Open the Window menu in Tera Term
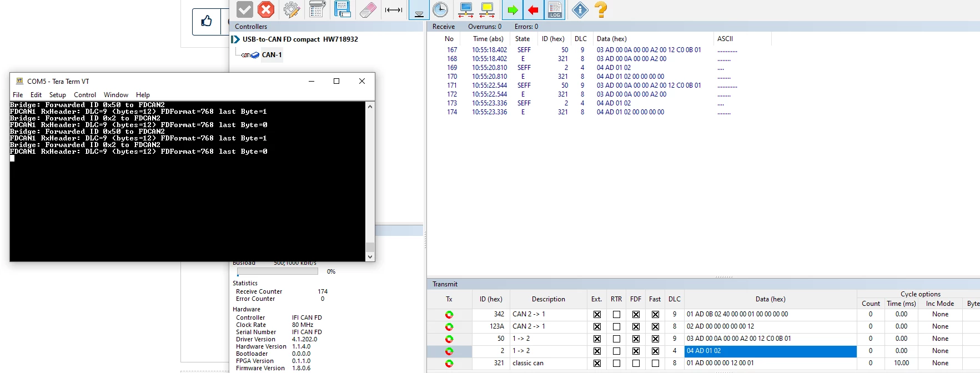Image resolution: width=980 pixels, height=373 pixels. pos(116,95)
